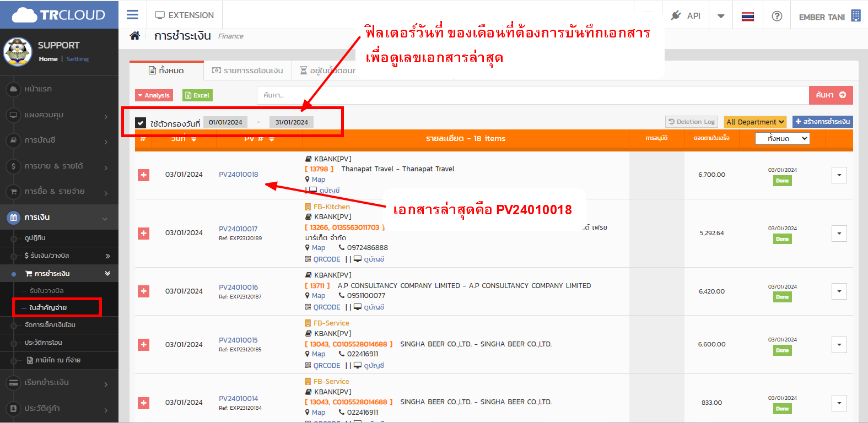
Task: Open the hamburger menu icon
Action: click(132, 15)
